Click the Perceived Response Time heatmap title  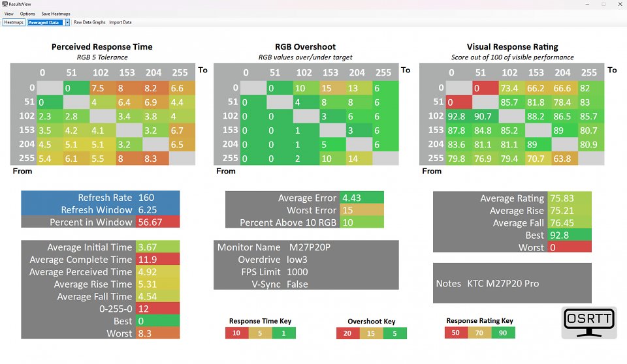point(102,47)
